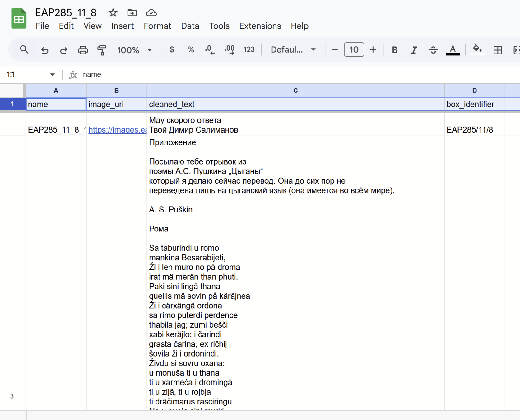
Task: Open zoom level 100% dropdown
Action: click(134, 50)
